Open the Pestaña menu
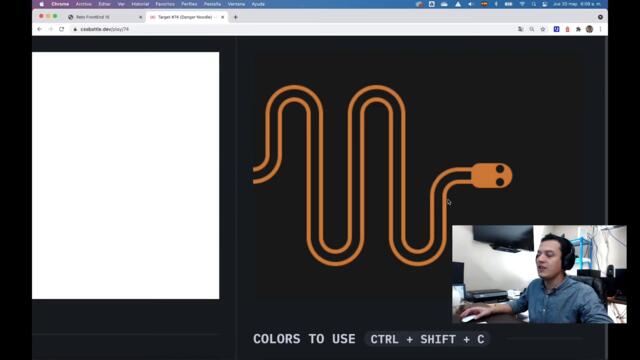Screen dimensions: 640x360 212,4
